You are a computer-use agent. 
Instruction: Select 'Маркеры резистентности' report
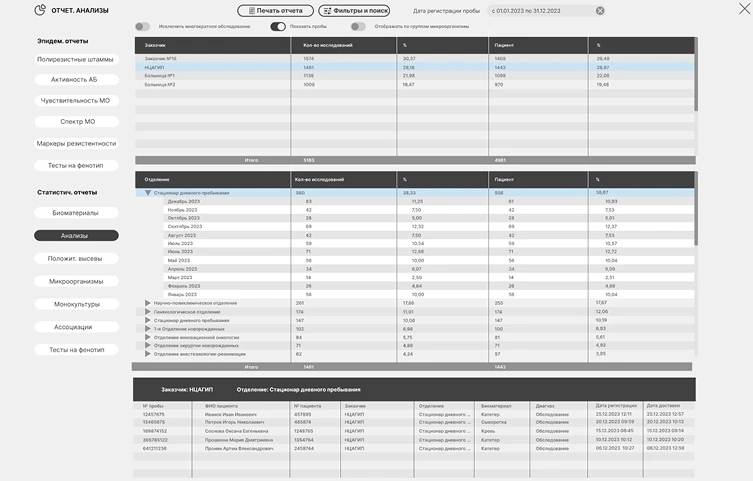click(x=76, y=143)
